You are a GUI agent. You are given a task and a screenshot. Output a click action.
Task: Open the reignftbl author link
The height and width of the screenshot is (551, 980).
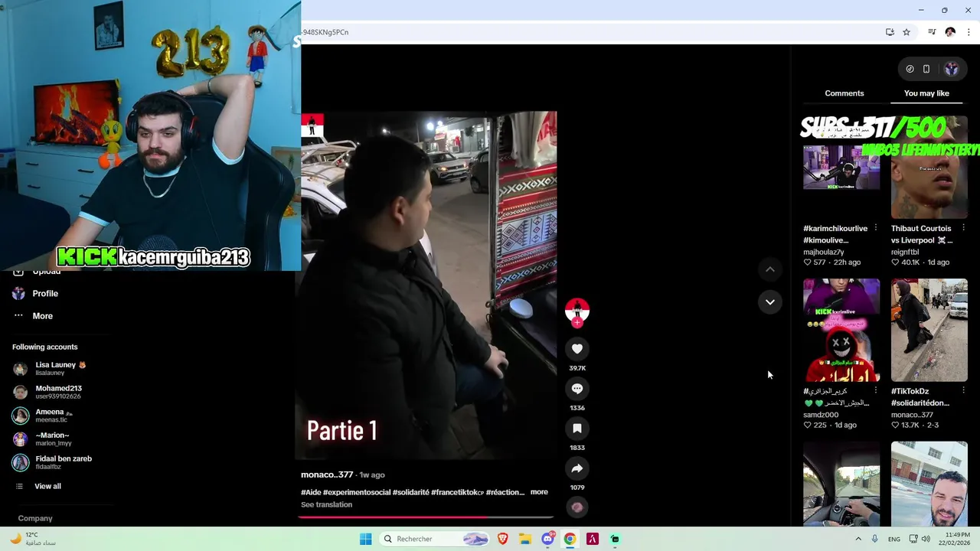pos(905,252)
